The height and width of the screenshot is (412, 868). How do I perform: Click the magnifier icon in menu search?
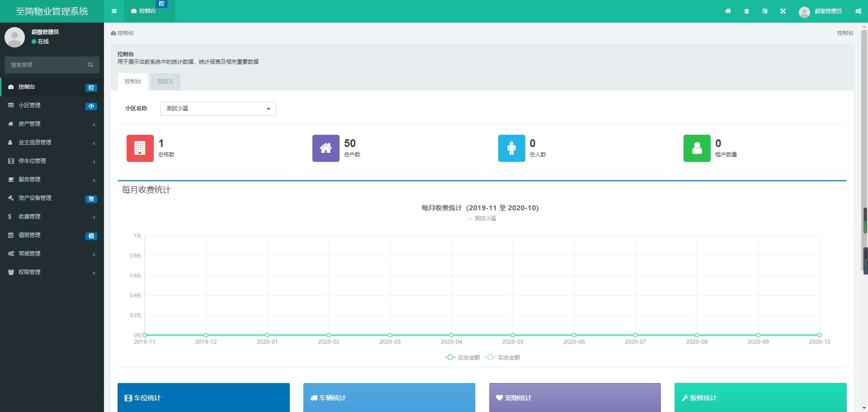click(90, 65)
